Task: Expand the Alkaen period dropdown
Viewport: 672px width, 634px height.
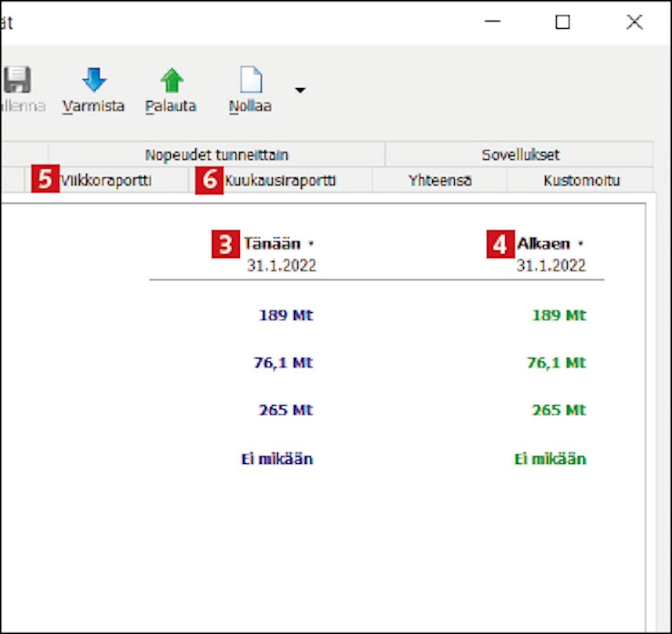Action: (x=581, y=244)
